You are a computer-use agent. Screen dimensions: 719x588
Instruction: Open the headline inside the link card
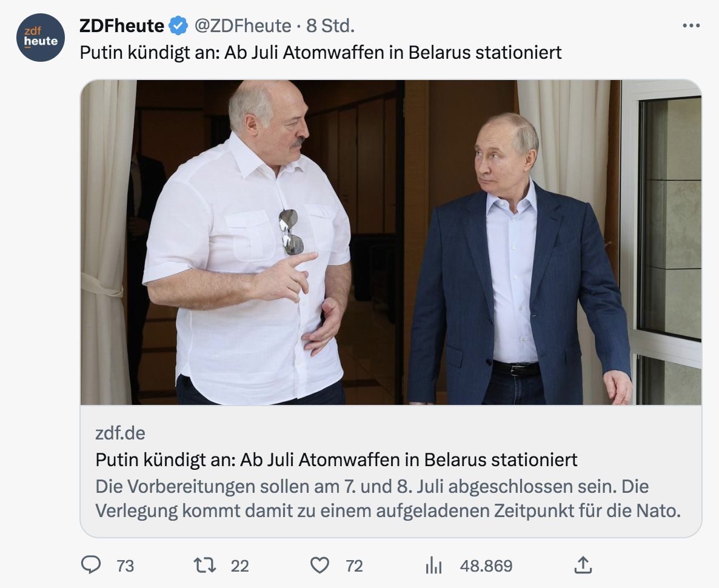point(336,459)
